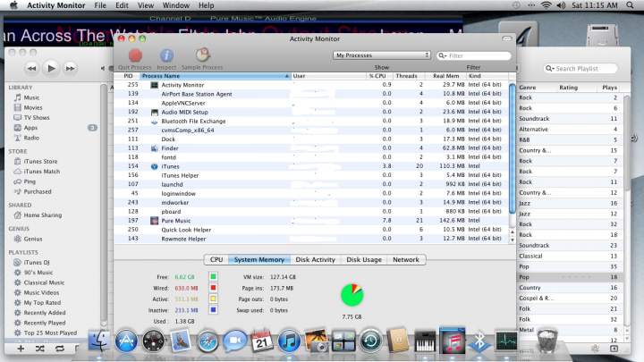
Task: Open Mission Control from the dock
Action: pos(343,341)
